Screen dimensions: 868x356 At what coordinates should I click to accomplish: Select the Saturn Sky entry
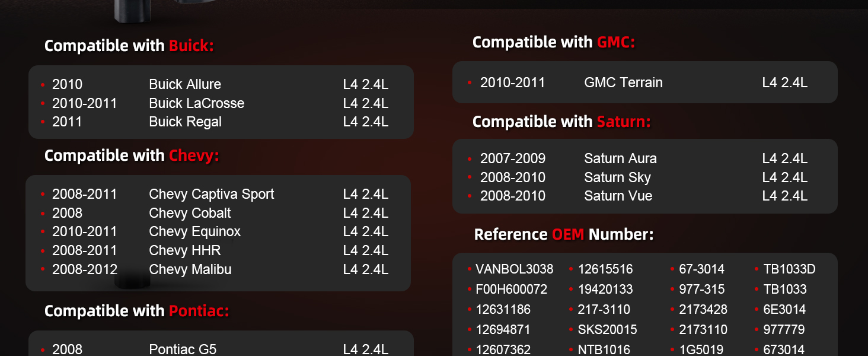617,177
